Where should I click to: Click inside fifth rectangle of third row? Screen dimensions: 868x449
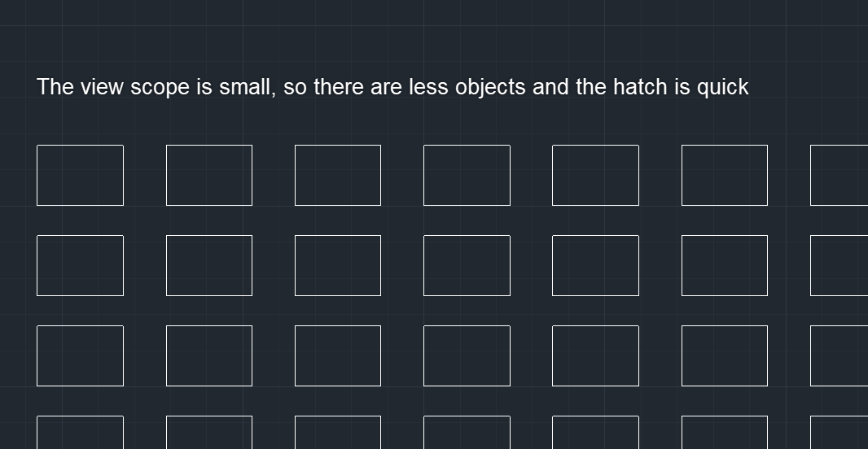point(596,355)
